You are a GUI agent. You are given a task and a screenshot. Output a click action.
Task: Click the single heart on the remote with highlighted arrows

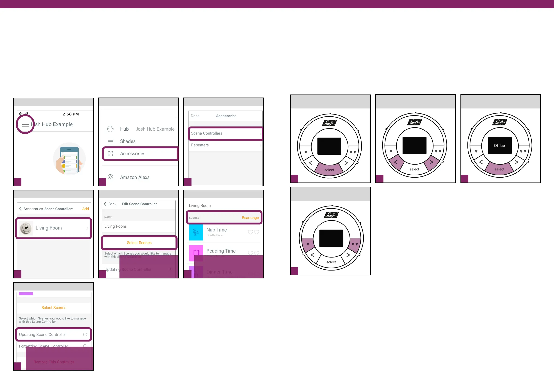click(391, 151)
